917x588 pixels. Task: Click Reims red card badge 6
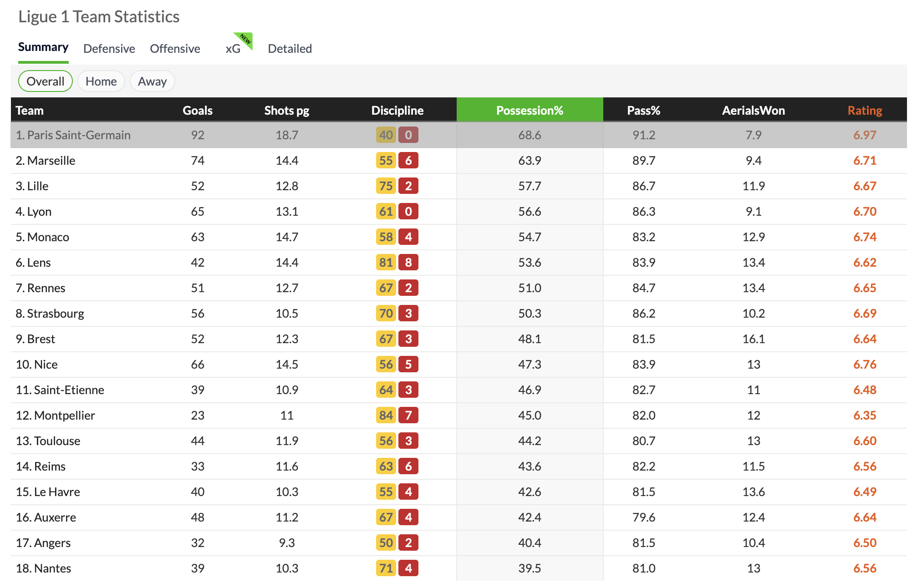click(x=408, y=466)
